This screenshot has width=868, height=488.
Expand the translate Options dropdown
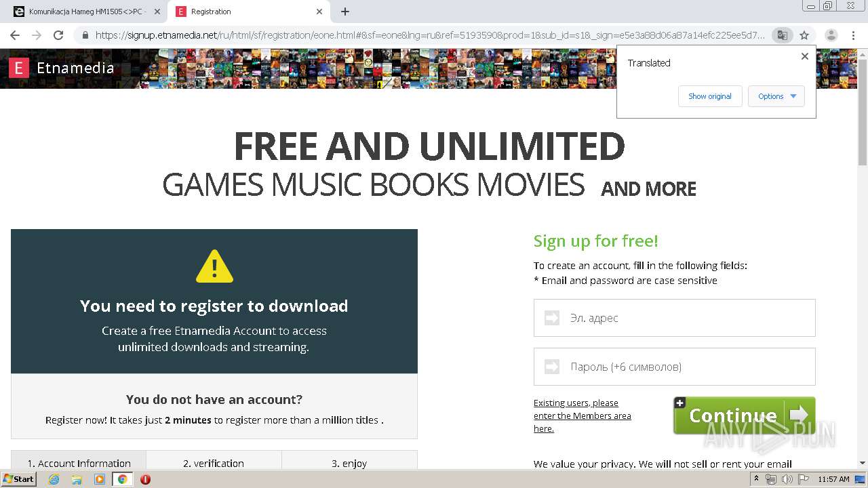click(x=776, y=96)
